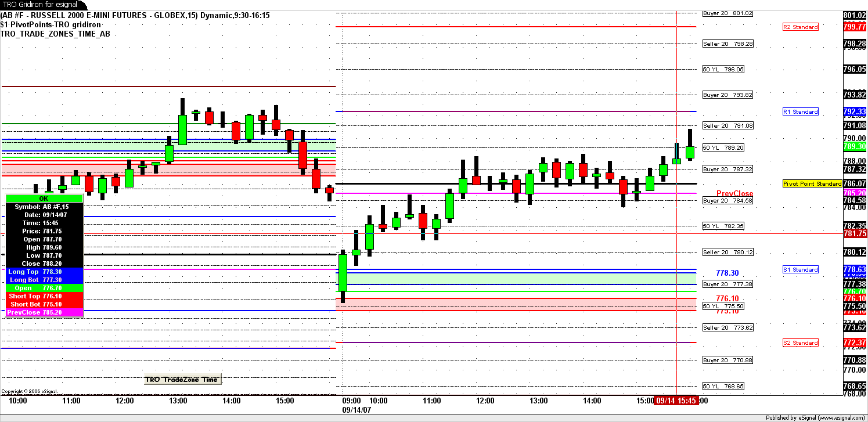Click the green Open 776.70 row
The image size is (868, 422).
click(44, 288)
